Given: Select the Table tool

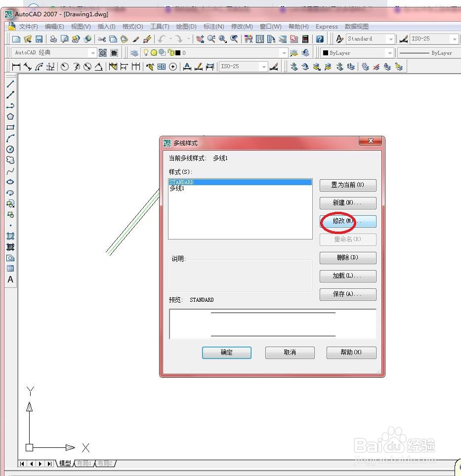Looking at the screenshot, I should (10, 269).
